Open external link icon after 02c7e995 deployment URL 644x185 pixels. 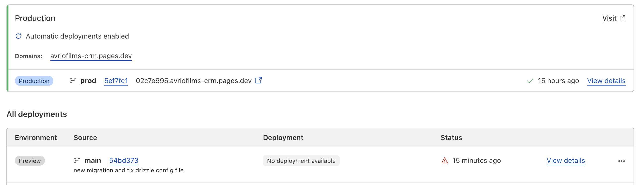[258, 80]
